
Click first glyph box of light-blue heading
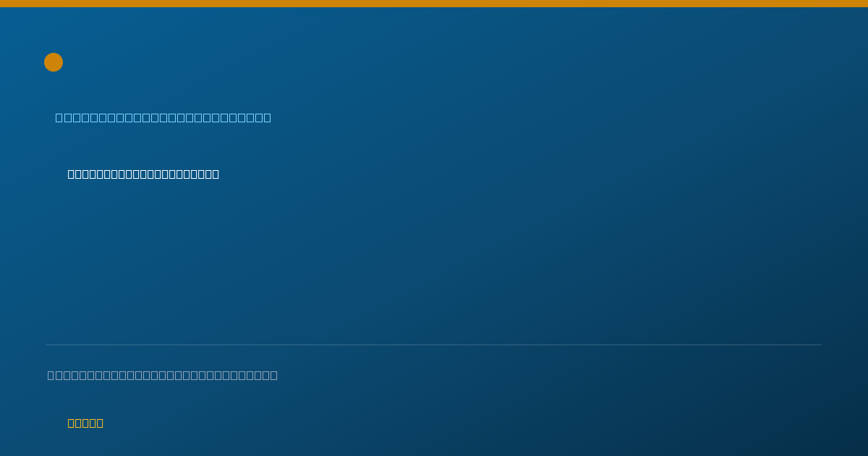pos(59,117)
